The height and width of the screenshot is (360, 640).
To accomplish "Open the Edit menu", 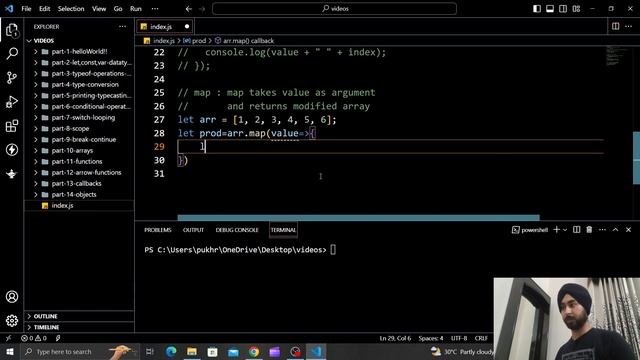I will [44, 9].
